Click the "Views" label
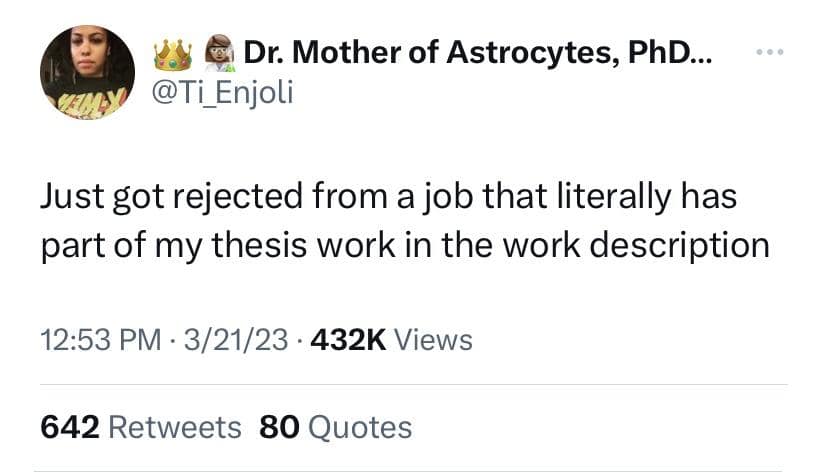This screenshot has width=828, height=472. 433,341
